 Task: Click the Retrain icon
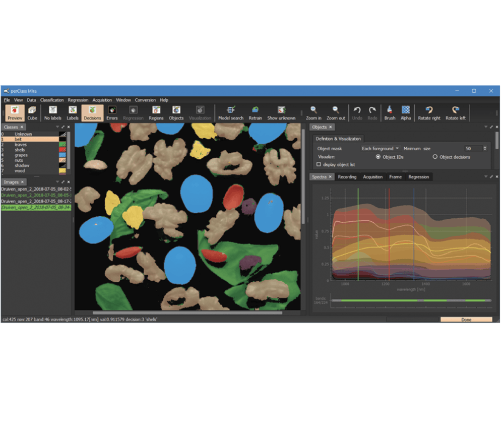pos(255,113)
